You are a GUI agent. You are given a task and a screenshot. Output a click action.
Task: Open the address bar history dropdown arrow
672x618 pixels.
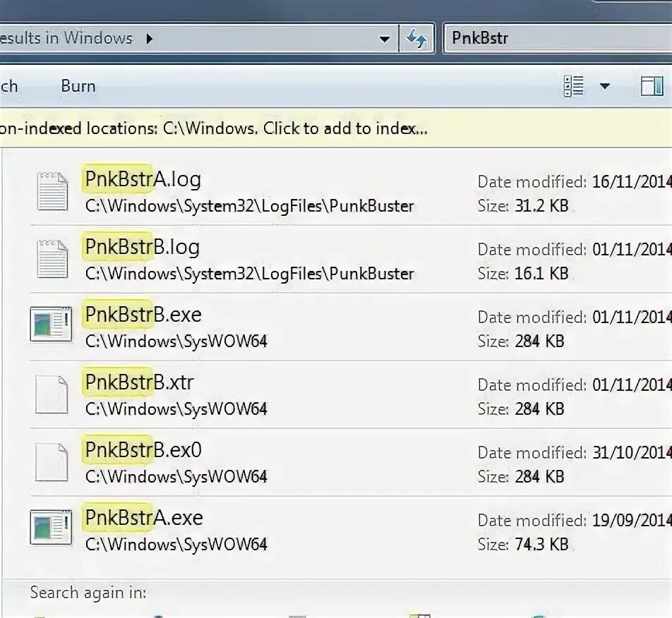click(x=385, y=40)
